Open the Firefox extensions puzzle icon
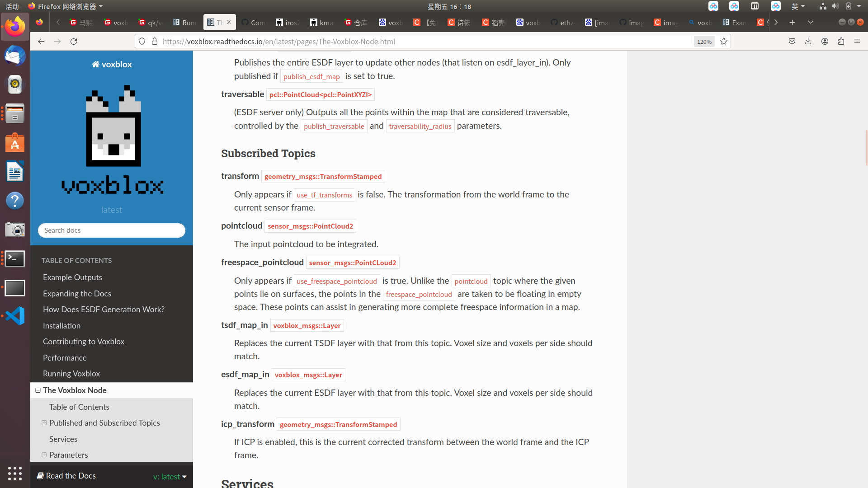This screenshot has width=868, height=488. (x=841, y=42)
